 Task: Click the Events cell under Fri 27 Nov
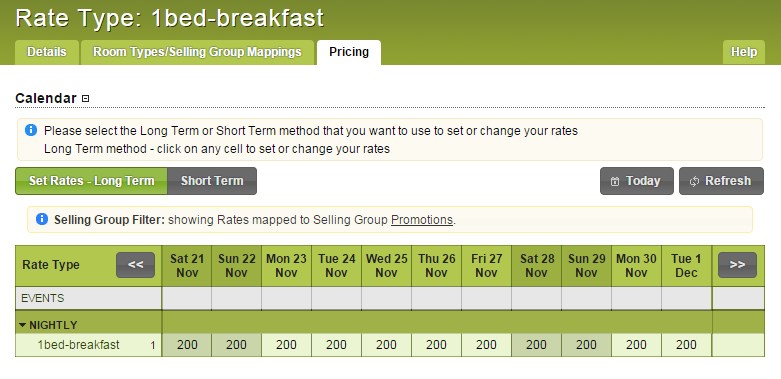click(487, 298)
